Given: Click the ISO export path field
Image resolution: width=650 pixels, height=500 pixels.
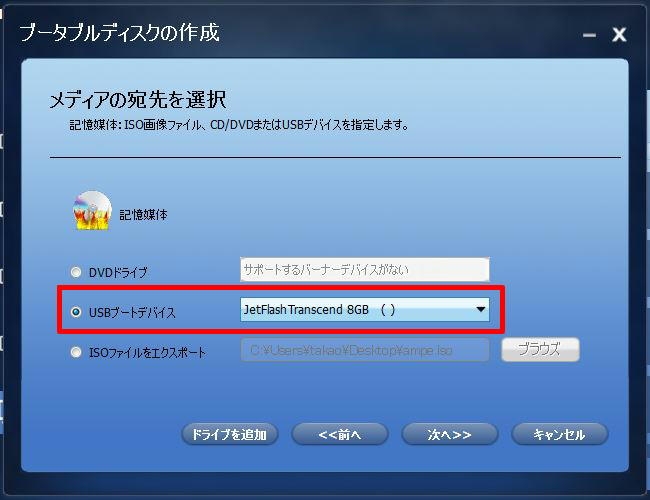Looking at the screenshot, I should pos(364,350).
